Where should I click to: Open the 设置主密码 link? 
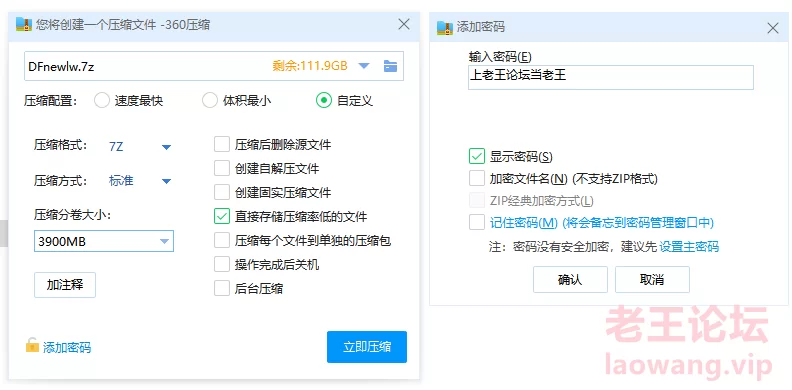689,247
